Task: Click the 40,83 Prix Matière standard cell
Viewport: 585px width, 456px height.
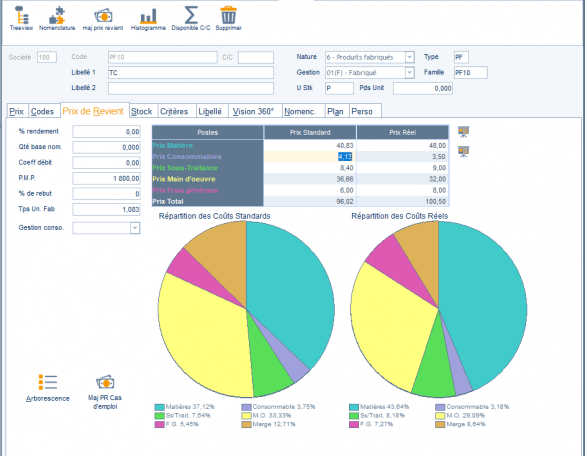Action: tap(310, 146)
